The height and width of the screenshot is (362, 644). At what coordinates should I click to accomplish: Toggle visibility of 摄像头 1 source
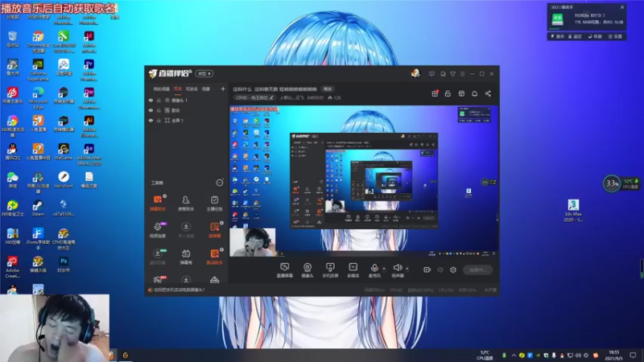coord(151,100)
